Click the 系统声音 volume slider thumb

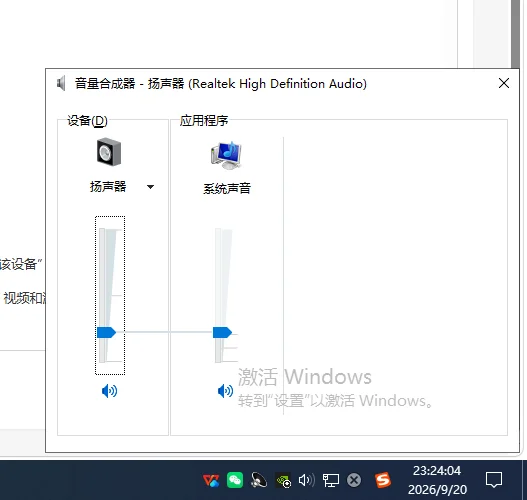(222, 332)
